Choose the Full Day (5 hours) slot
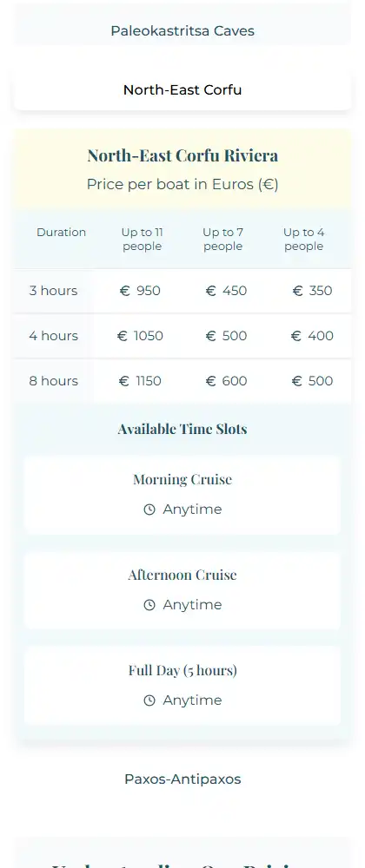The image size is (365, 868). 182,687
